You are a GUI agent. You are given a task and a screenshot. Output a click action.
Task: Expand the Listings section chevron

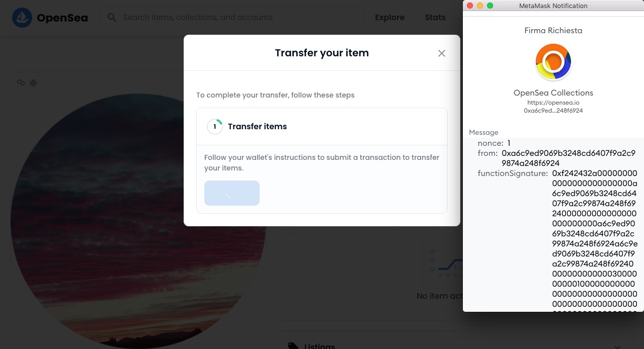tap(617, 346)
